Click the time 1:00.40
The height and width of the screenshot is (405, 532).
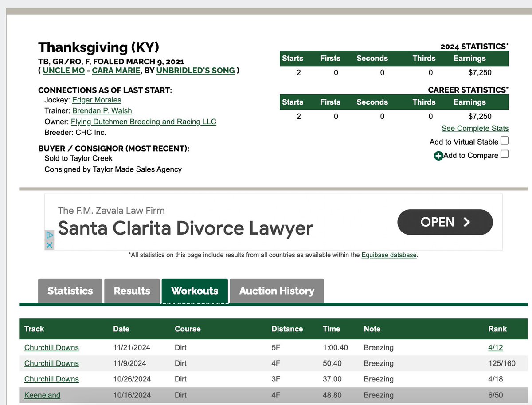coord(336,347)
